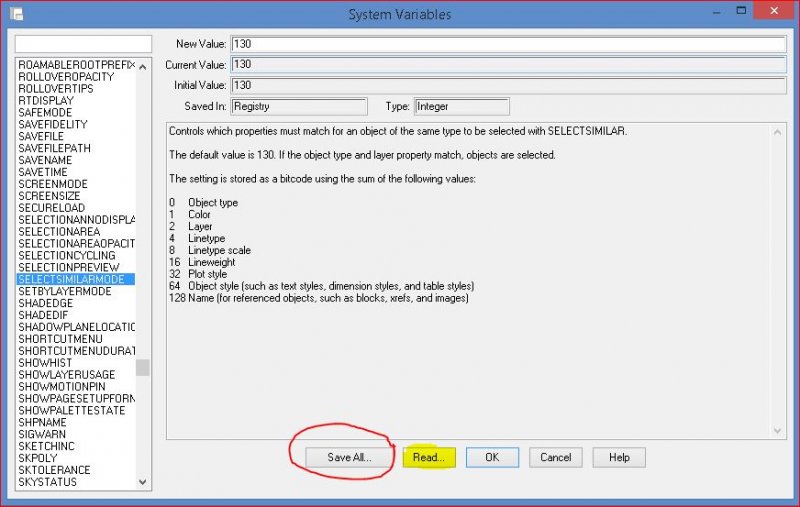The width and height of the screenshot is (800, 507).
Task: Click into the New Value field
Action: coord(508,44)
